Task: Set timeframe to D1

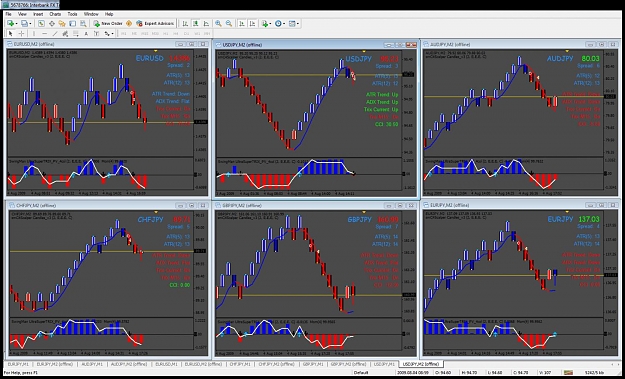Action: (186, 34)
